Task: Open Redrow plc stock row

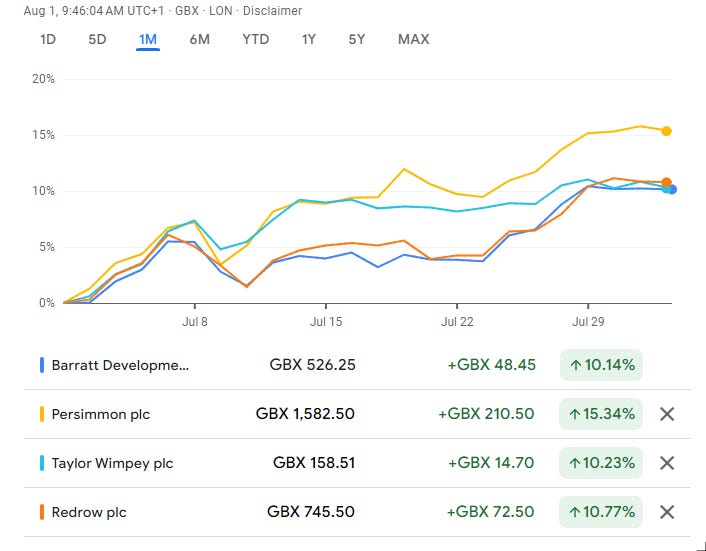Action: point(357,512)
